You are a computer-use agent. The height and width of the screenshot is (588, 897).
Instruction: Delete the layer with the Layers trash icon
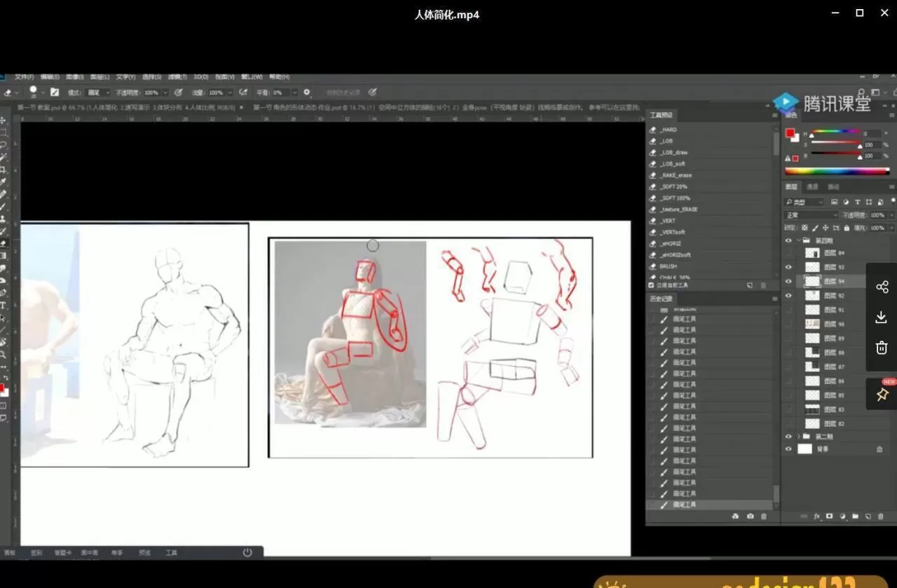880,517
